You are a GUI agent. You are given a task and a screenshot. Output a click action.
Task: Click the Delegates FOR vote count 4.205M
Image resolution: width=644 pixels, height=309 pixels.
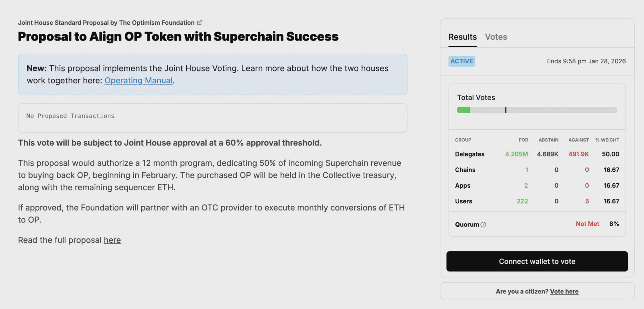pos(516,154)
